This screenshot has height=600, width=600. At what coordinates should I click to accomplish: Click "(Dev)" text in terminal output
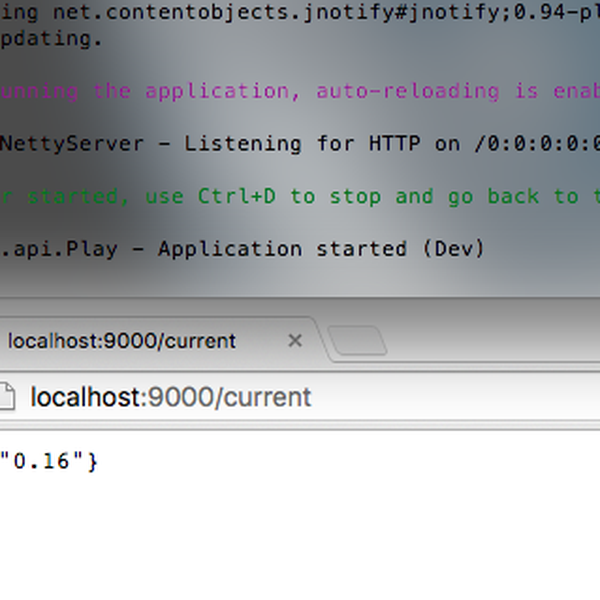[x=459, y=248]
